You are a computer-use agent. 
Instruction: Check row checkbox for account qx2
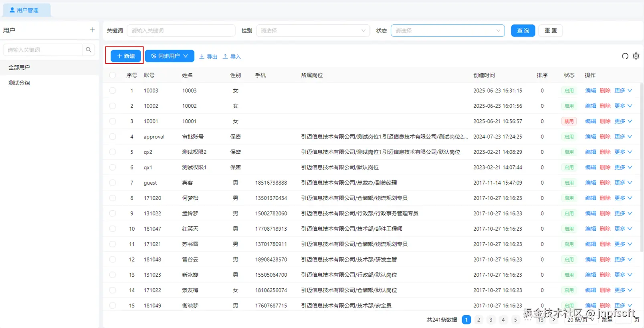click(113, 152)
